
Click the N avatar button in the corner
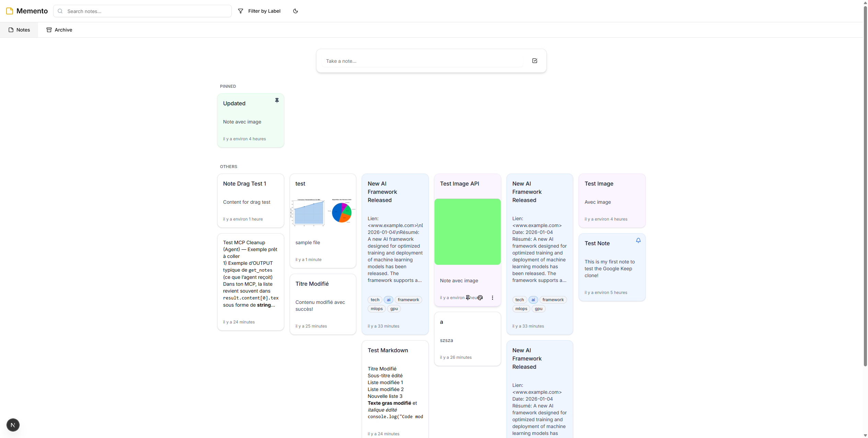pyautogui.click(x=13, y=425)
